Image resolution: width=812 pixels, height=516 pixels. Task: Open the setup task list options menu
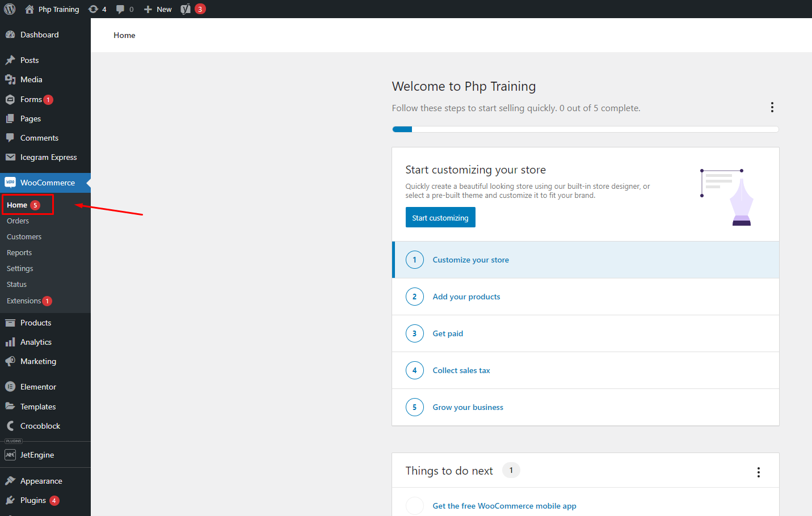pyautogui.click(x=772, y=108)
